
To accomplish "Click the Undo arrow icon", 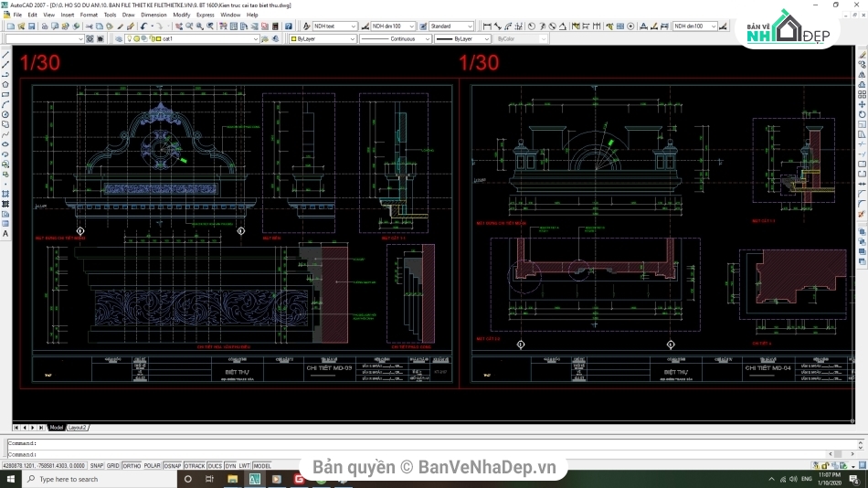I will [144, 27].
